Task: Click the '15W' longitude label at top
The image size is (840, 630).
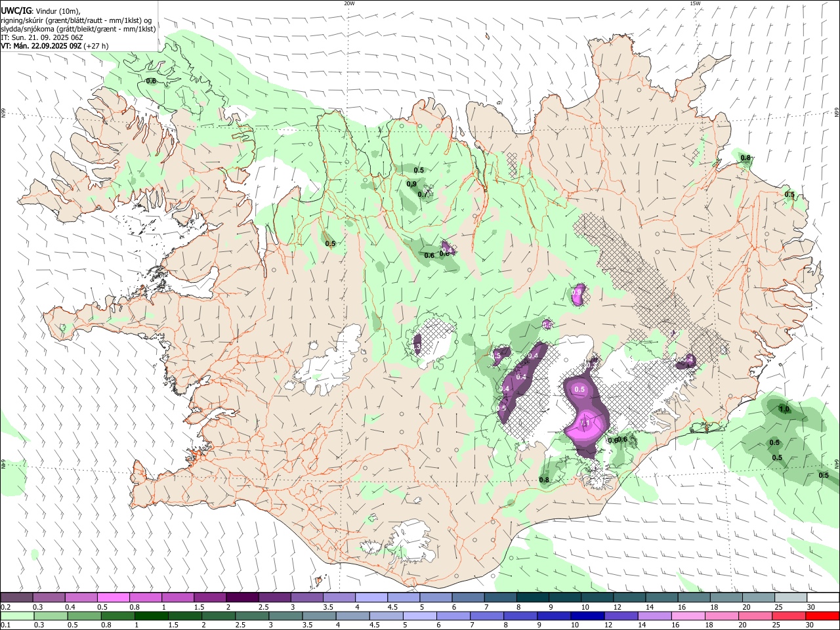Action: pos(695,3)
